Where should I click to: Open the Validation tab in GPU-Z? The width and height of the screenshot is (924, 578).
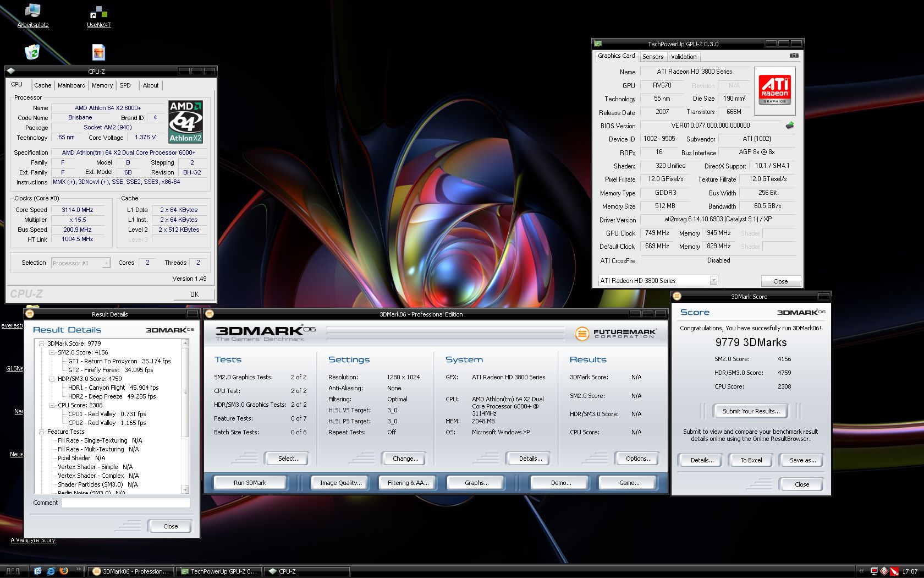tap(684, 57)
